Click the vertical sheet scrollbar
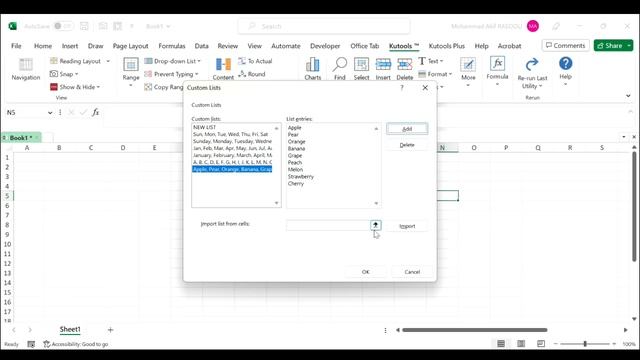This screenshot has width=640, height=360. tap(634, 206)
